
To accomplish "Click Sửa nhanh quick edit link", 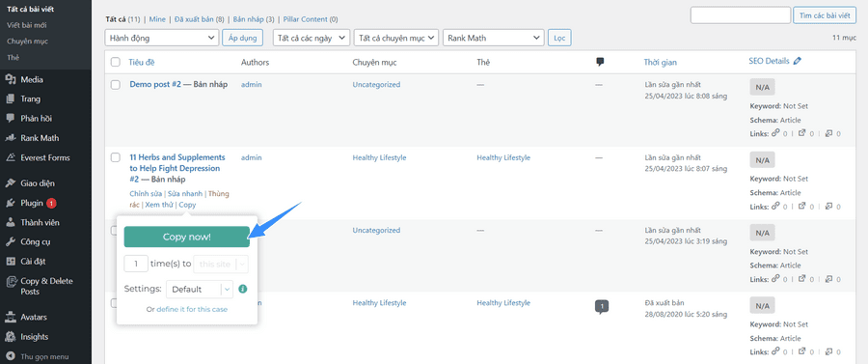I will click(185, 194).
